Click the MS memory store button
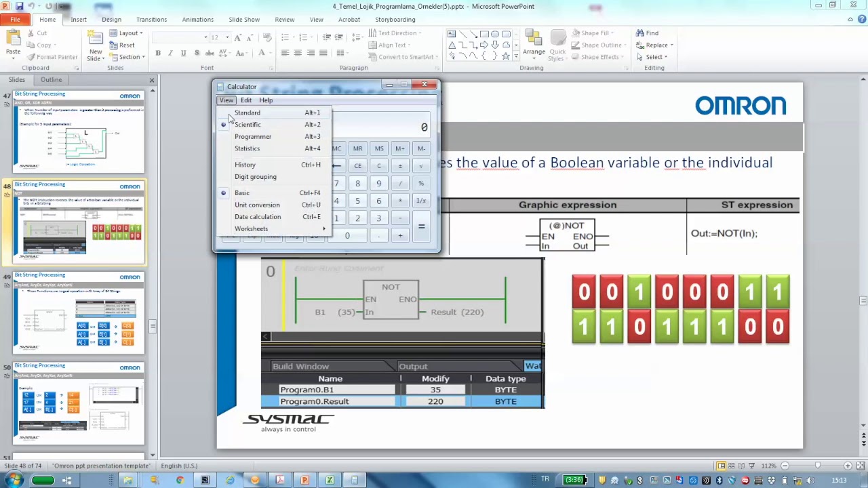Viewport: 868px width, 488px height. click(379, 148)
